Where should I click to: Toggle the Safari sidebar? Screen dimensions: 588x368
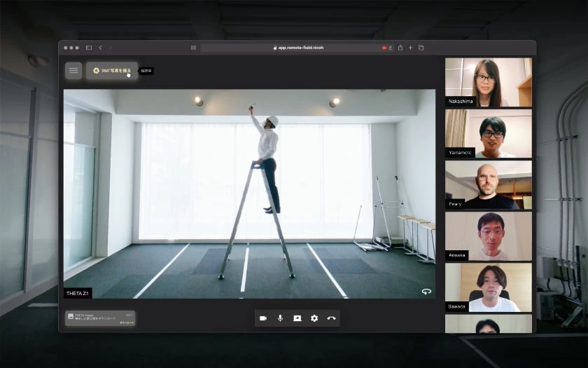(89, 48)
